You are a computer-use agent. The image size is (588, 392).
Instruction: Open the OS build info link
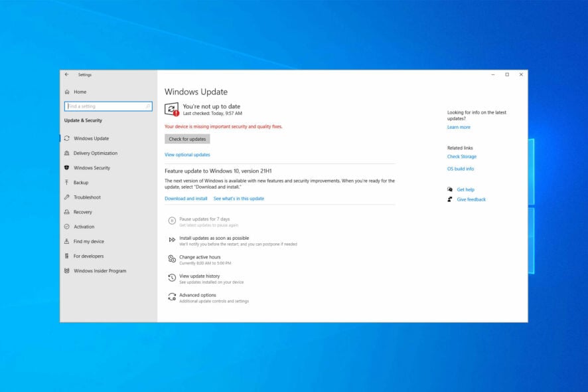click(x=461, y=169)
